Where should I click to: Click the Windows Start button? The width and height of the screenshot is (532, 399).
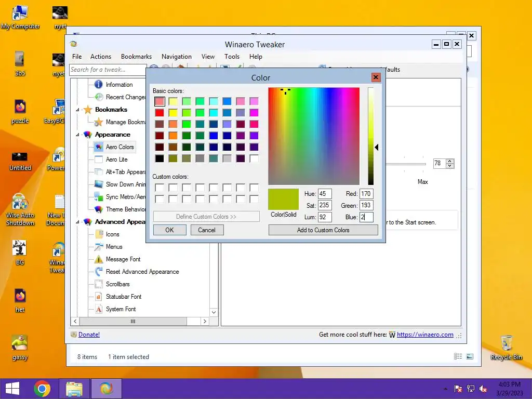[12, 389]
